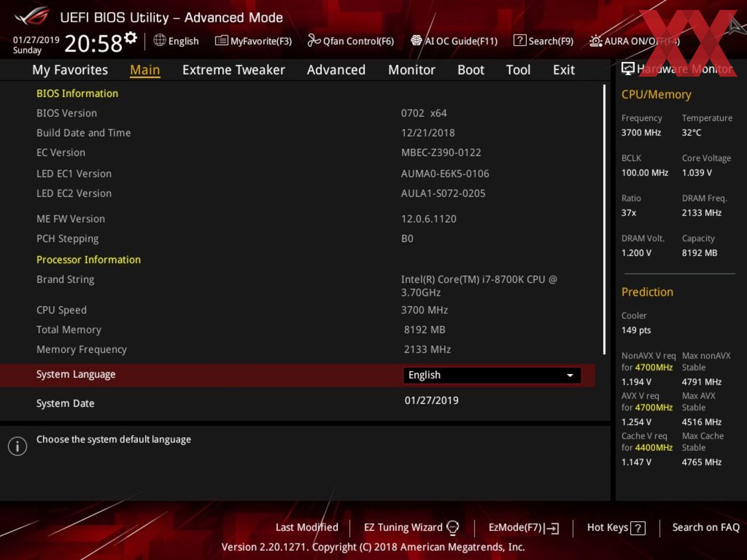
Task: Click the EZ Tuning Wizard bulb icon
Action: (453, 528)
